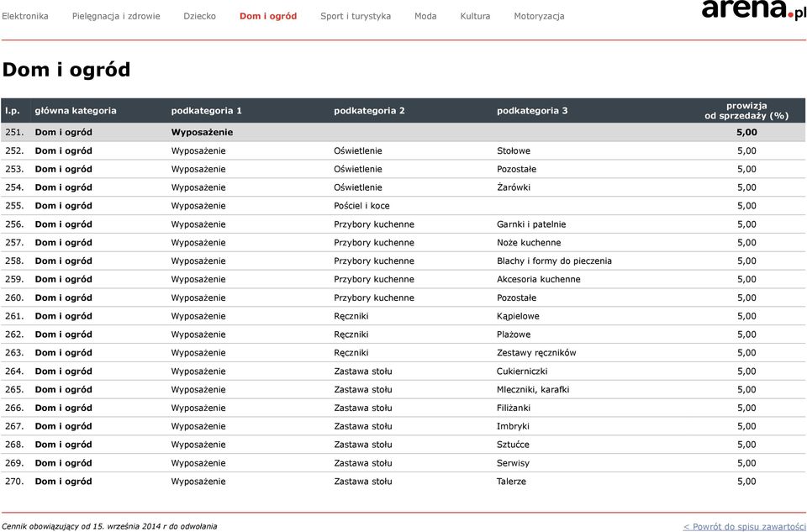
Task: Click the 'l.p.' column header
Action: [13, 111]
